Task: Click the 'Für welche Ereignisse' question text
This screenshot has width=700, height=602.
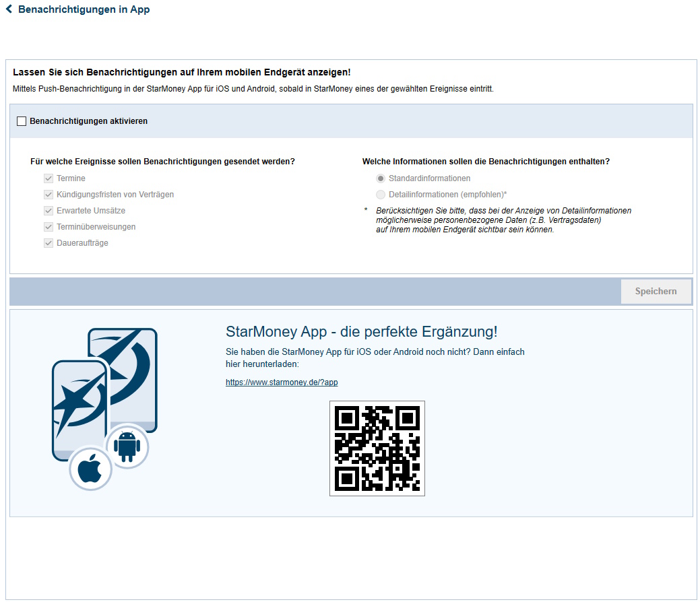Action: click(x=162, y=162)
